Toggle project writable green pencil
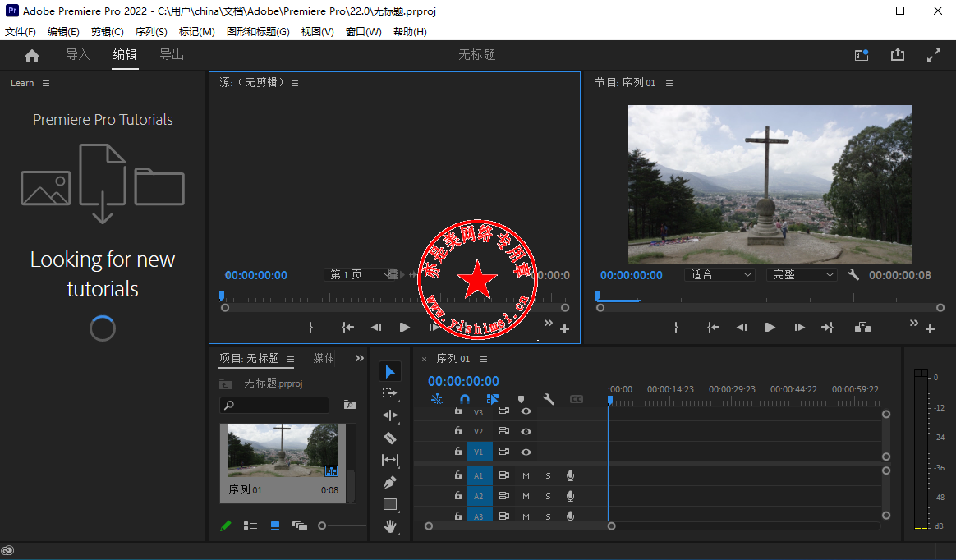The width and height of the screenshot is (956, 560). (226, 526)
